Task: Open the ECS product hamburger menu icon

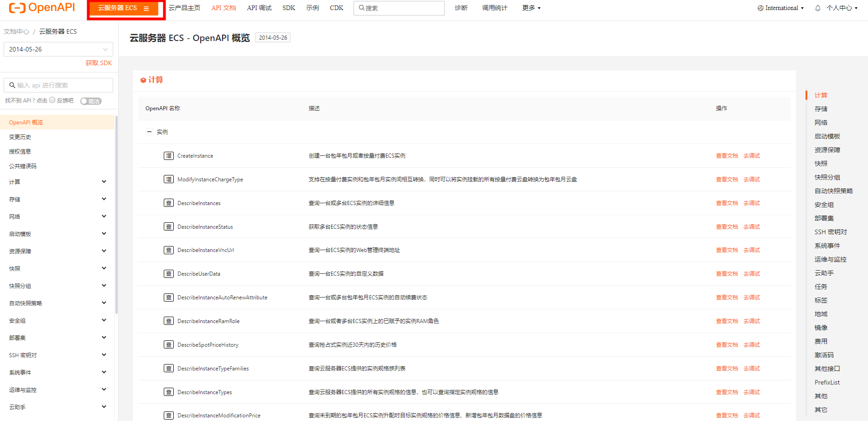Action: 146,8
